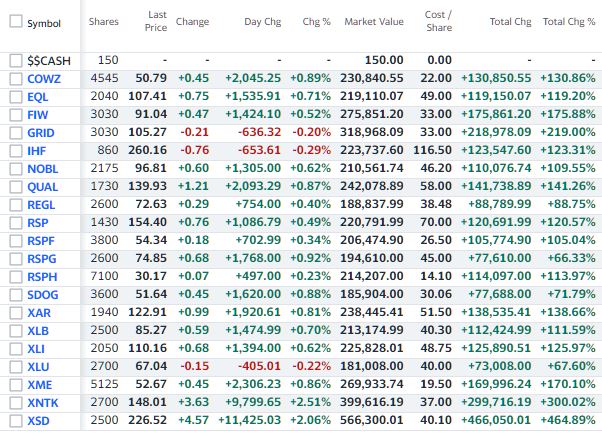
Task: Mark the XSD row checkbox
Action: tap(15, 420)
